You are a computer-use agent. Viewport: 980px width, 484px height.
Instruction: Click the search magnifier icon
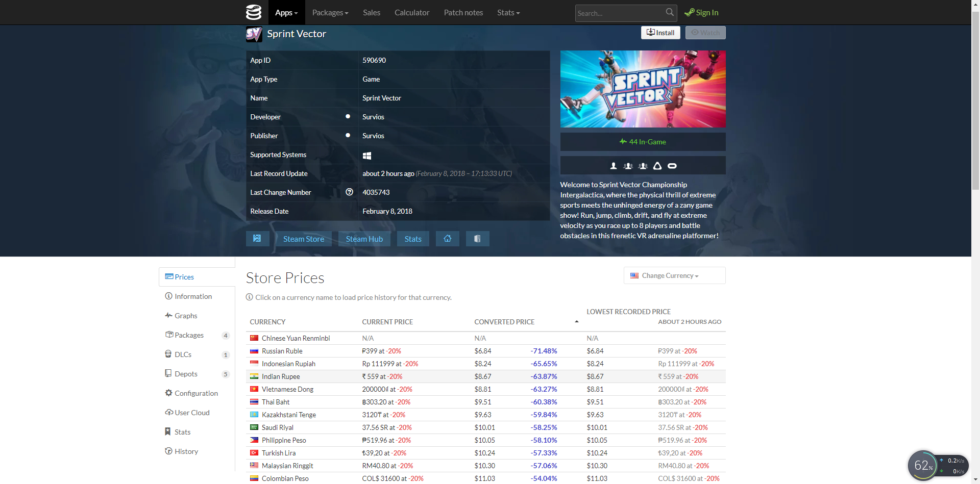(x=670, y=12)
